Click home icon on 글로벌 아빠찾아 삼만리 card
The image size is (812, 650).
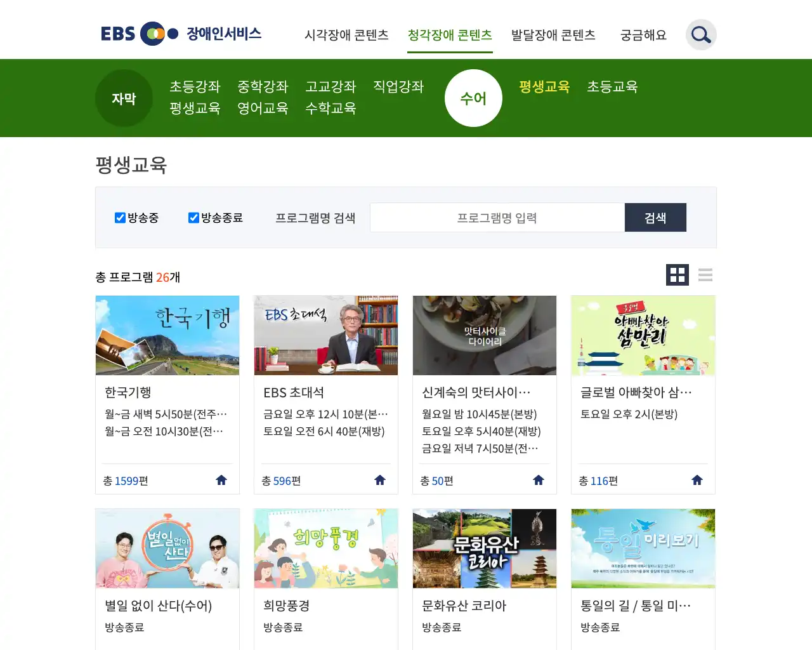tap(697, 480)
